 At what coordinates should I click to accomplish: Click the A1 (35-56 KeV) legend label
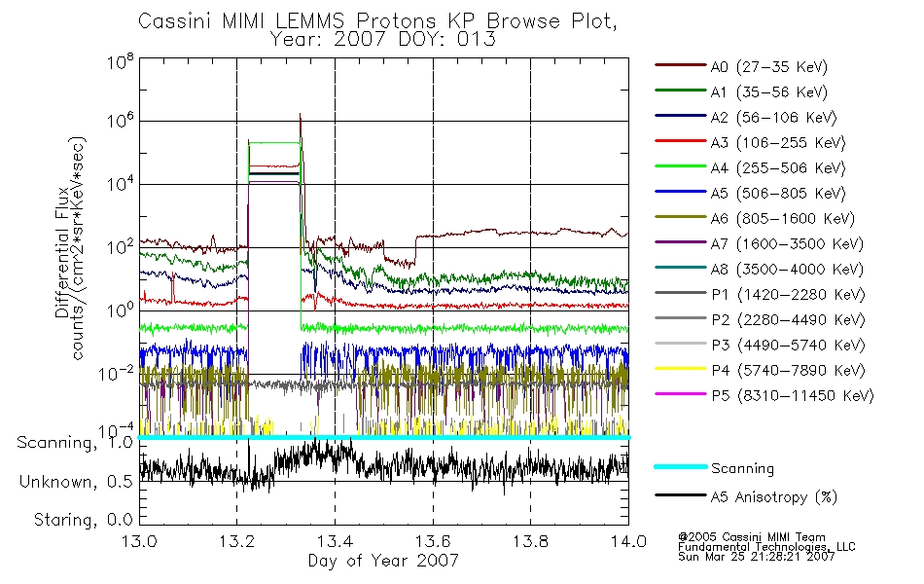click(768, 92)
